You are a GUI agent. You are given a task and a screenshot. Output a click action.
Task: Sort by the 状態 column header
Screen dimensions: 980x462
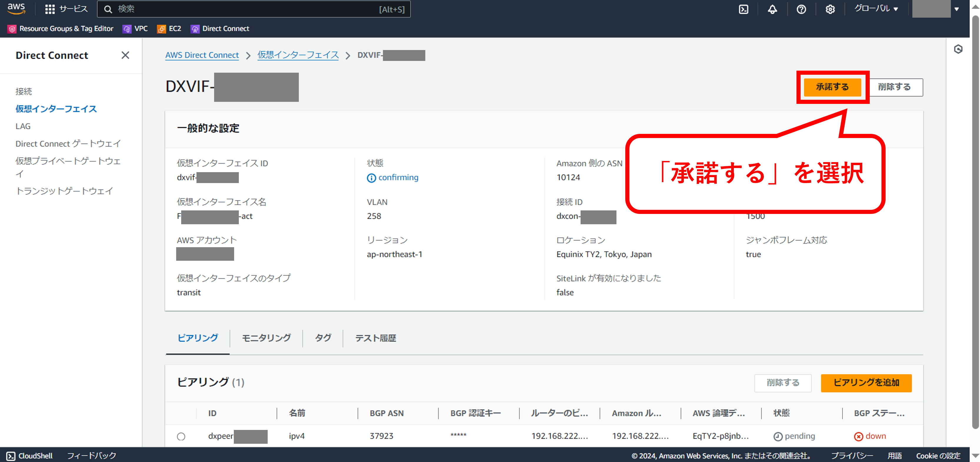coord(781,413)
